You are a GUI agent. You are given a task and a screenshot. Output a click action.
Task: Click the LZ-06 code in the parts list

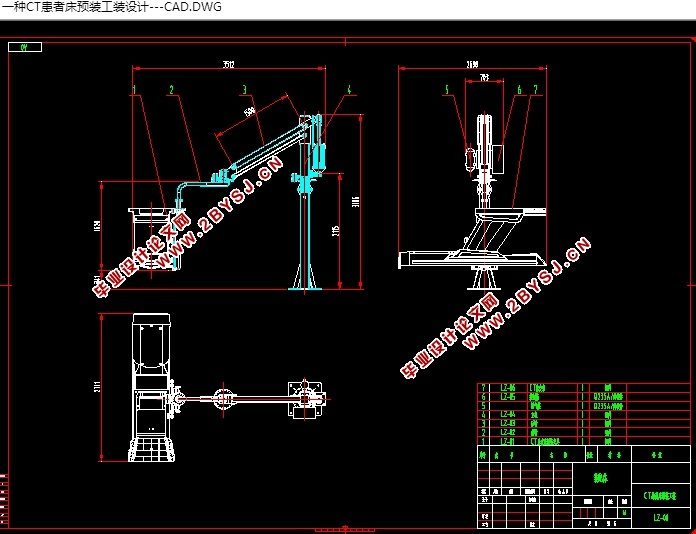pos(508,388)
